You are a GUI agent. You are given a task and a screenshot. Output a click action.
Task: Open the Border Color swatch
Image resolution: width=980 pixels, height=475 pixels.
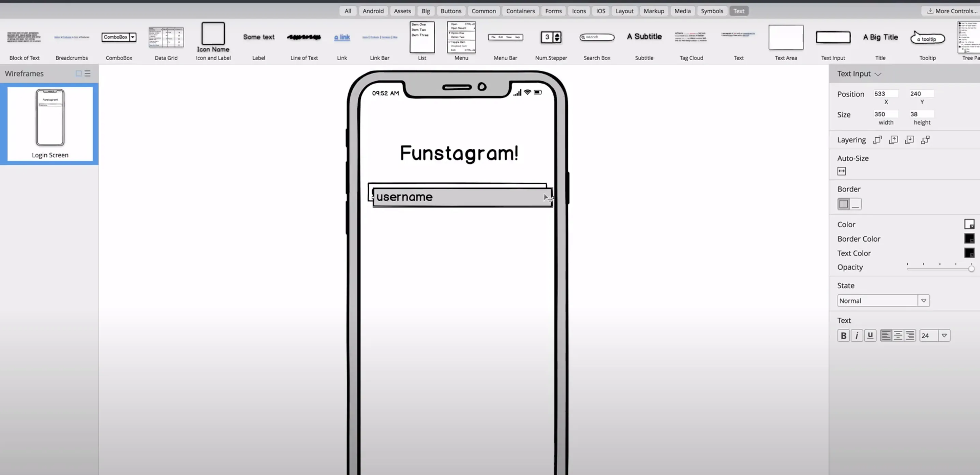[x=969, y=239]
